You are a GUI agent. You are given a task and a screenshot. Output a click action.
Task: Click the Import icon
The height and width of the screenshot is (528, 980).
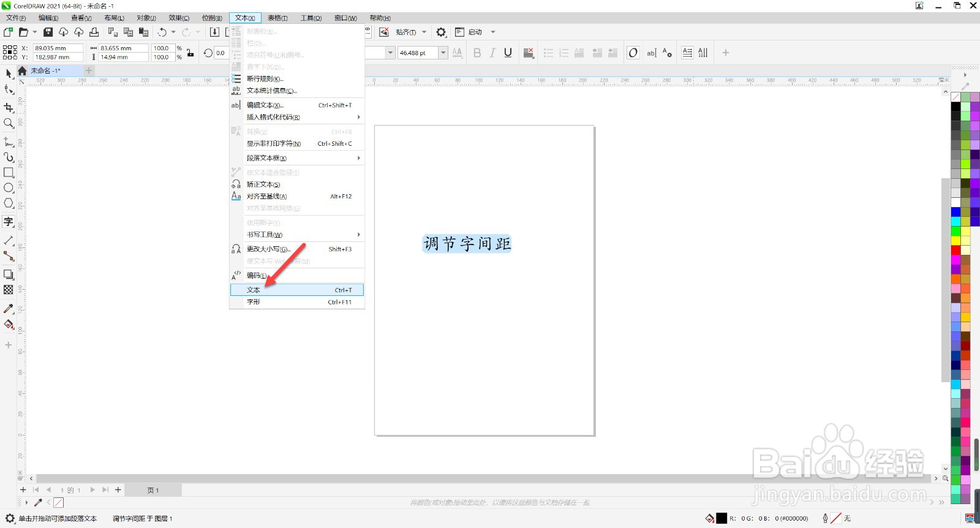click(214, 32)
